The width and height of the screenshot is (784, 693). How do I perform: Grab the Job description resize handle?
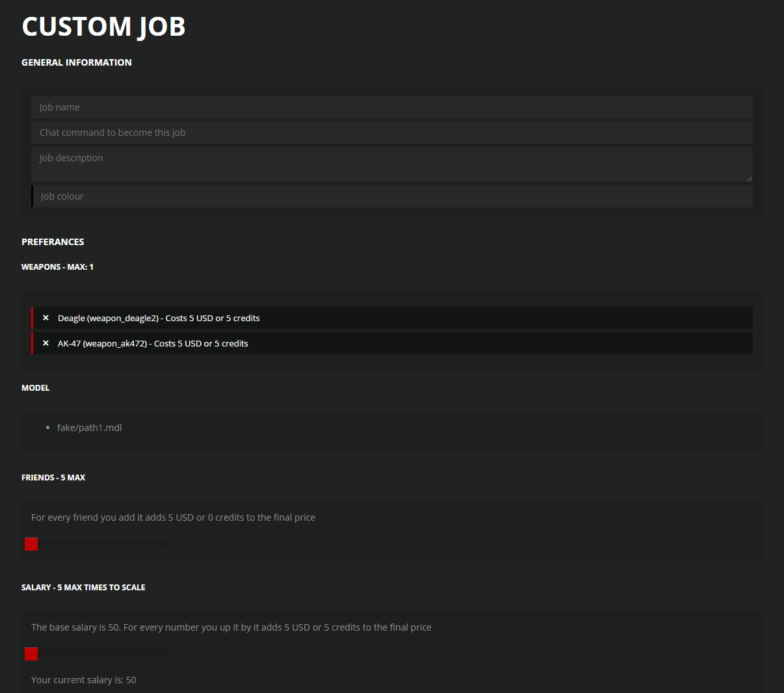(749, 178)
